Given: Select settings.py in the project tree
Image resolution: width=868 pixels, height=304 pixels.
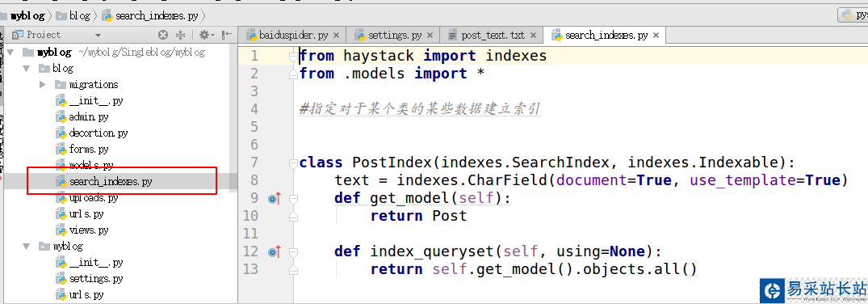Looking at the screenshot, I should (x=96, y=278).
